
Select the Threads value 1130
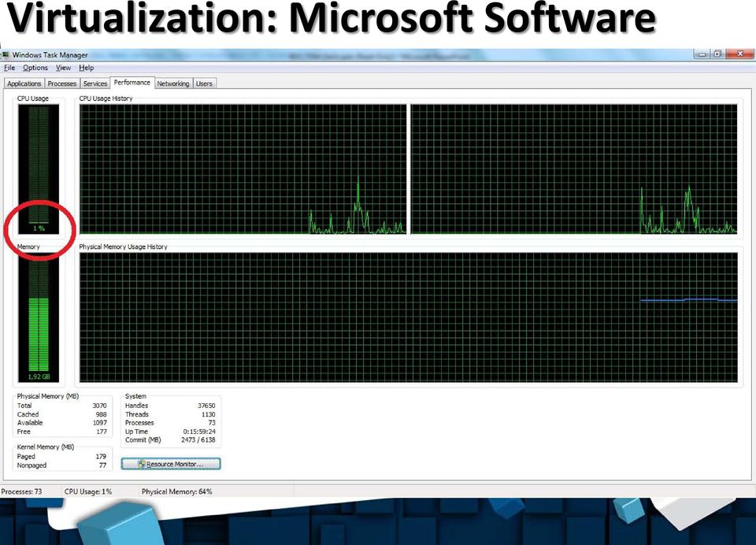[208, 414]
